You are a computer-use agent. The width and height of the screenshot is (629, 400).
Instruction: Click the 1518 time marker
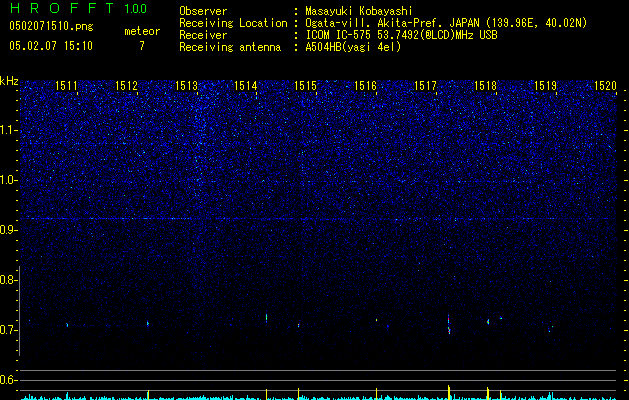coord(485,86)
